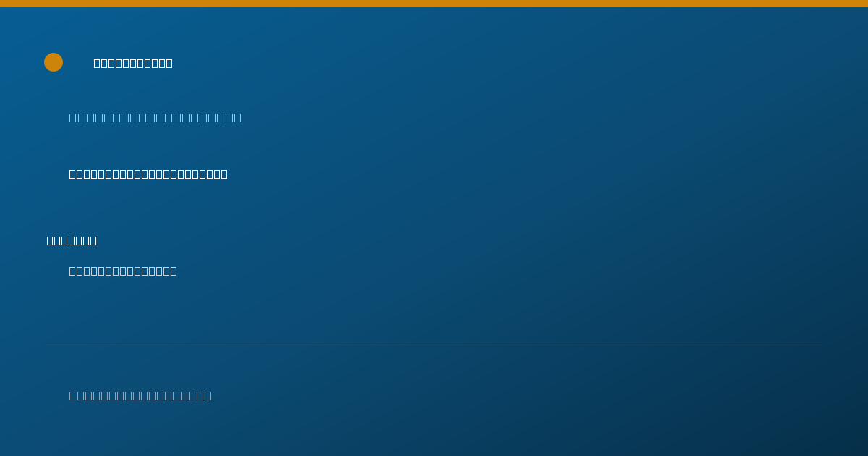868x456 pixels.
Task: Click the indented text line under the short heading
Action: [123, 271]
